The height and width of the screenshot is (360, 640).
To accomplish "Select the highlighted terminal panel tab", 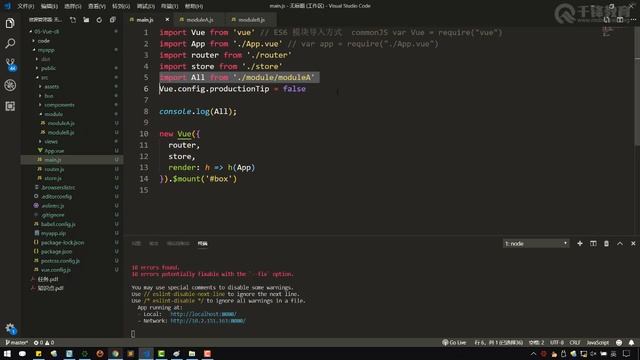I will pos(202,244).
